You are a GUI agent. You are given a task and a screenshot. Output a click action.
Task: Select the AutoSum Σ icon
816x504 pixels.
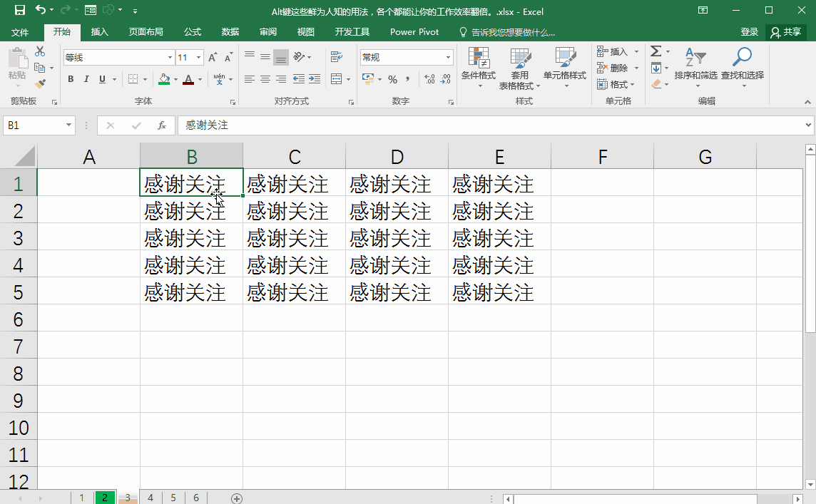(x=656, y=51)
